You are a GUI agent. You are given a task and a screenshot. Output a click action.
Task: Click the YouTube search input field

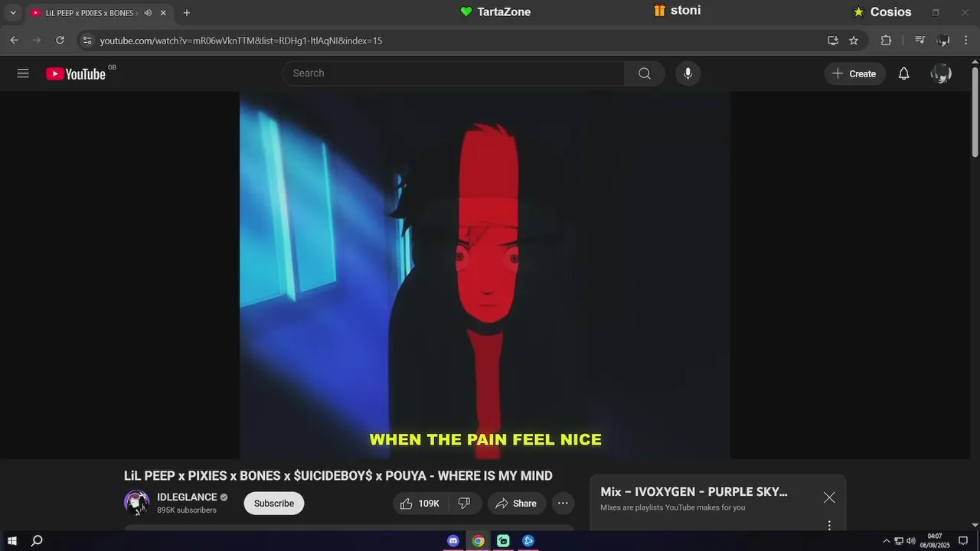click(x=453, y=73)
